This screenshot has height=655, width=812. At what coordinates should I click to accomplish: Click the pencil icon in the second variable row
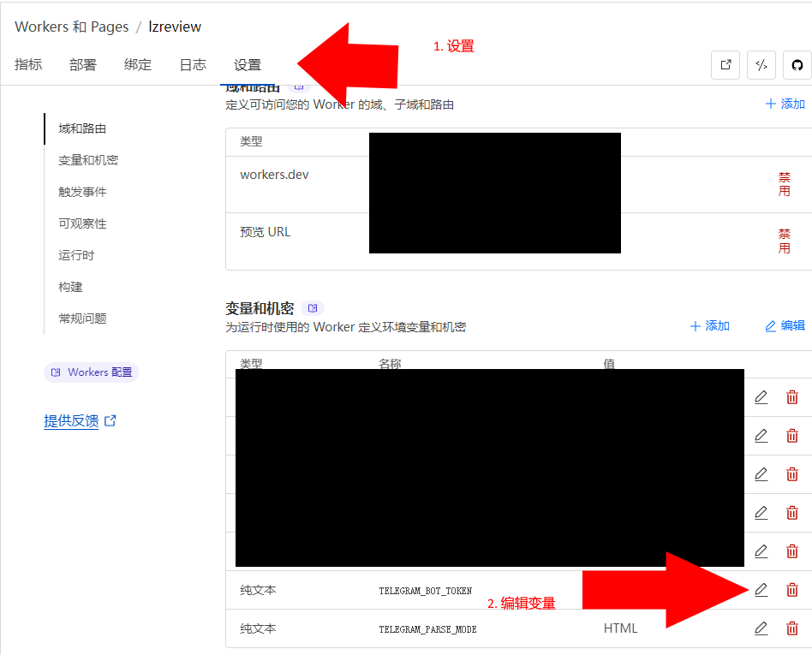point(761,436)
